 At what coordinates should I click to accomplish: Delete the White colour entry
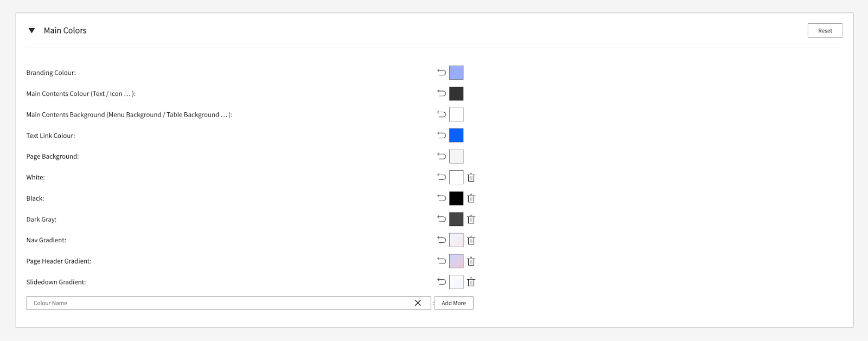click(x=471, y=177)
